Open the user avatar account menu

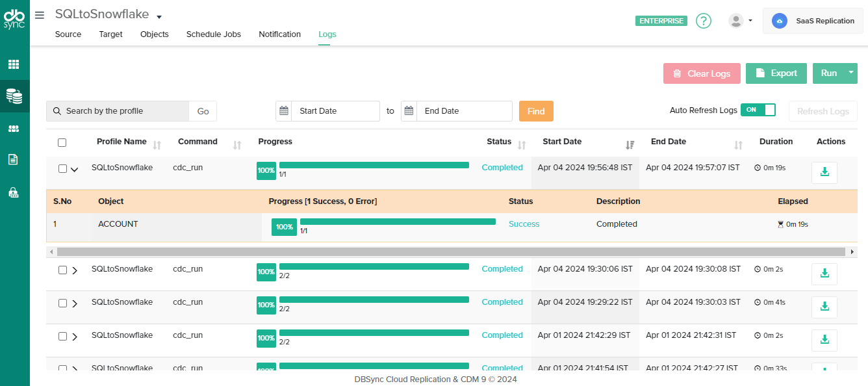click(x=736, y=21)
